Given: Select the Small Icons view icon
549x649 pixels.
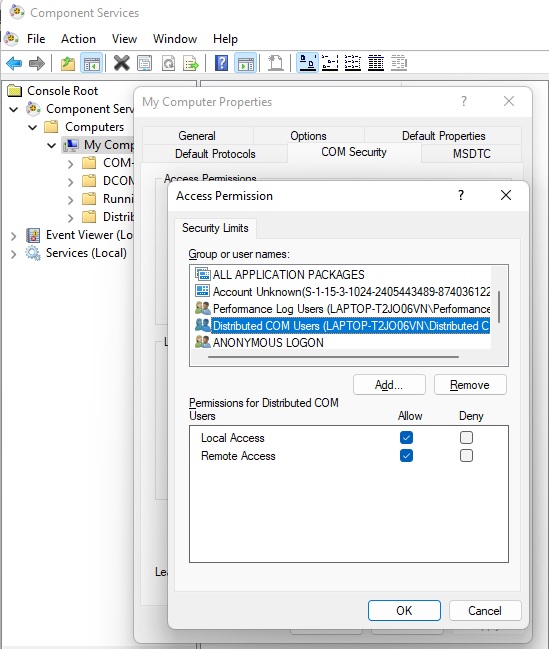Looking at the screenshot, I should tap(330, 63).
